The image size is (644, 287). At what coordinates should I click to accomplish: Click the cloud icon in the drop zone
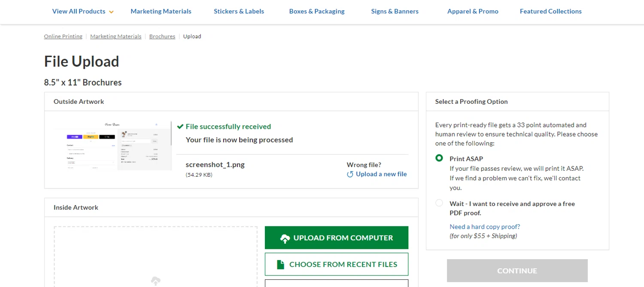click(155, 281)
